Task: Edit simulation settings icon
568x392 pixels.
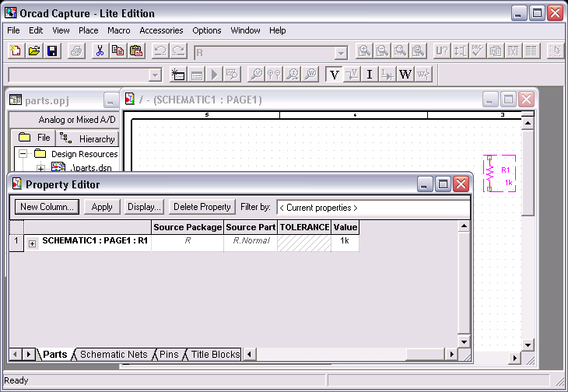Action: coord(197,75)
